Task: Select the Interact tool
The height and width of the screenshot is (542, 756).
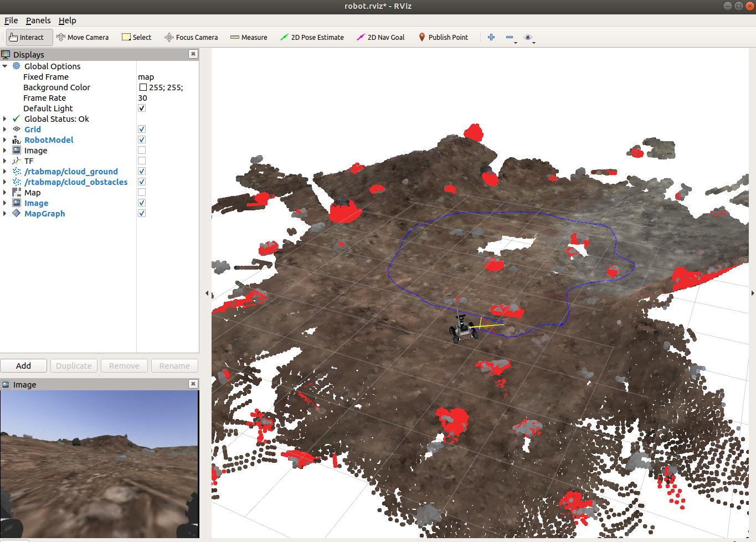Action: (27, 38)
